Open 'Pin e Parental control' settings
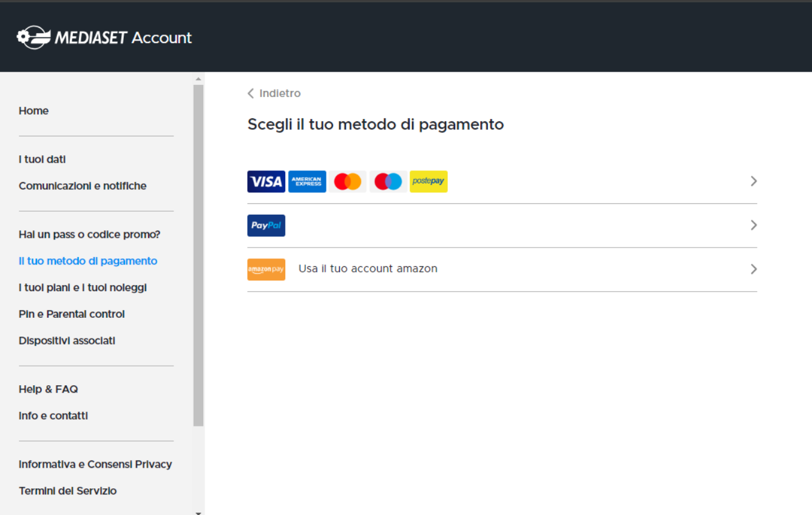Image resolution: width=812 pixels, height=515 pixels. pyautogui.click(x=72, y=314)
